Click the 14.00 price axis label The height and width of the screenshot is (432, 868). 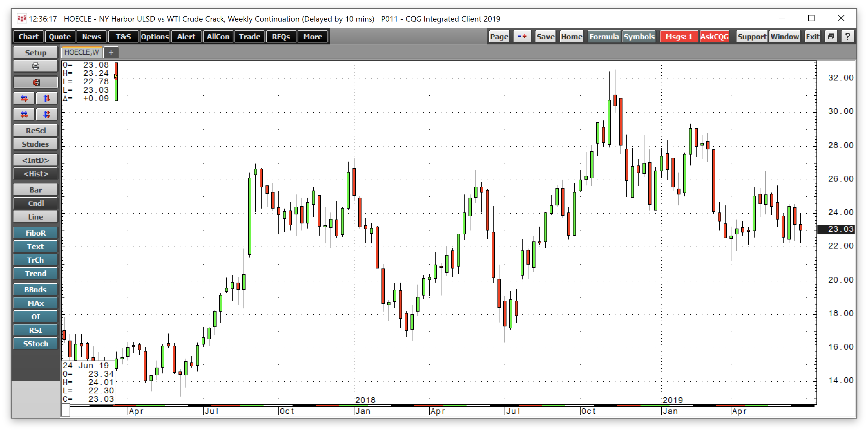[840, 380]
